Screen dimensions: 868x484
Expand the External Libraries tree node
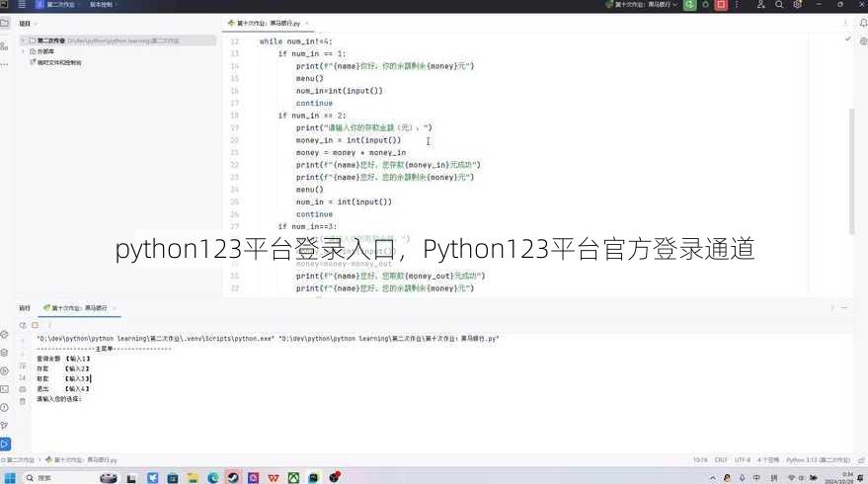(24, 51)
